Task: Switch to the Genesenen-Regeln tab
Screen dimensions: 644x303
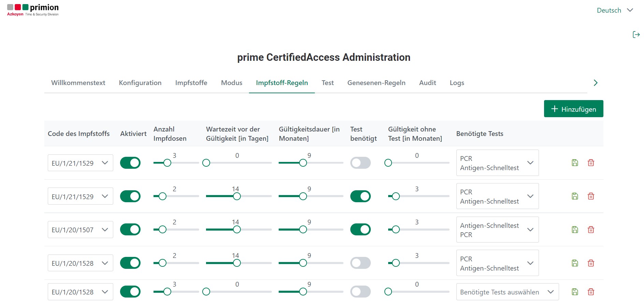Action: (x=376, y=83)
